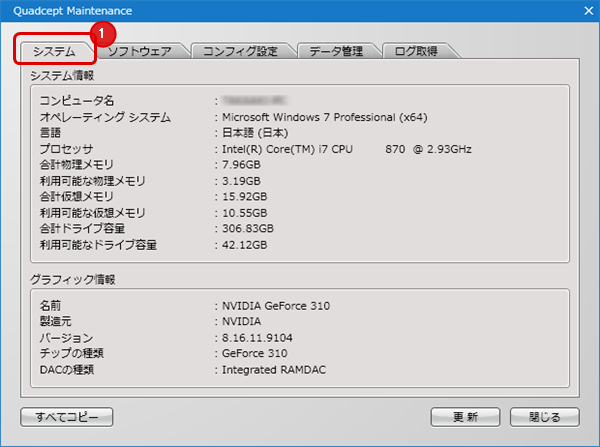This screenshot has height=447, width=600.
Task: Switch to the ソフトウェア tab
Action: click(140, 51)
